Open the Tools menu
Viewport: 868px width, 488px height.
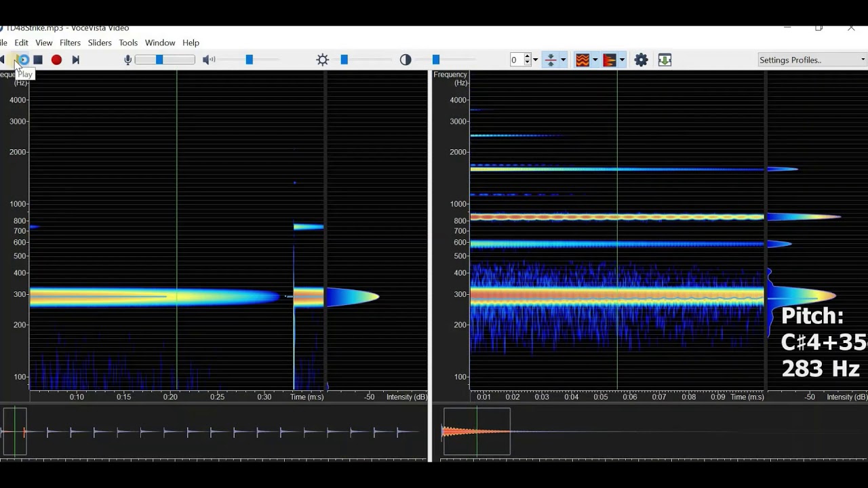(128, 43)
